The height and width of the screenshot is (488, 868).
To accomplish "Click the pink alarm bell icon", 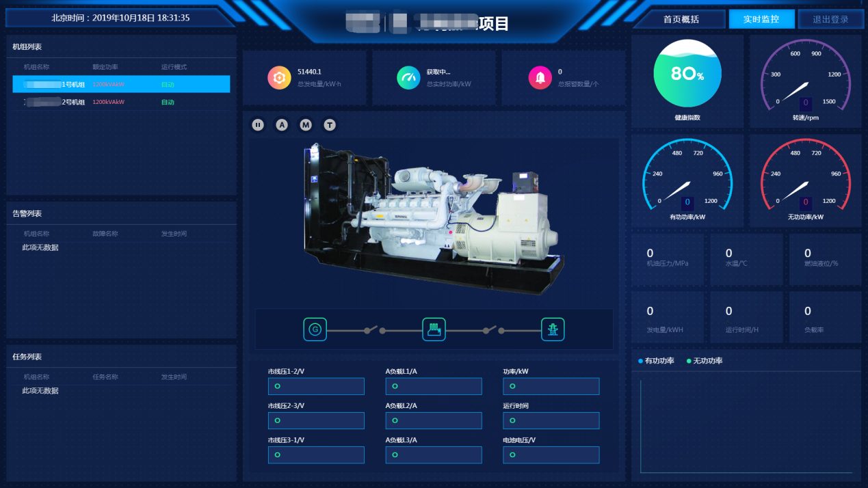I will [540, 78].
